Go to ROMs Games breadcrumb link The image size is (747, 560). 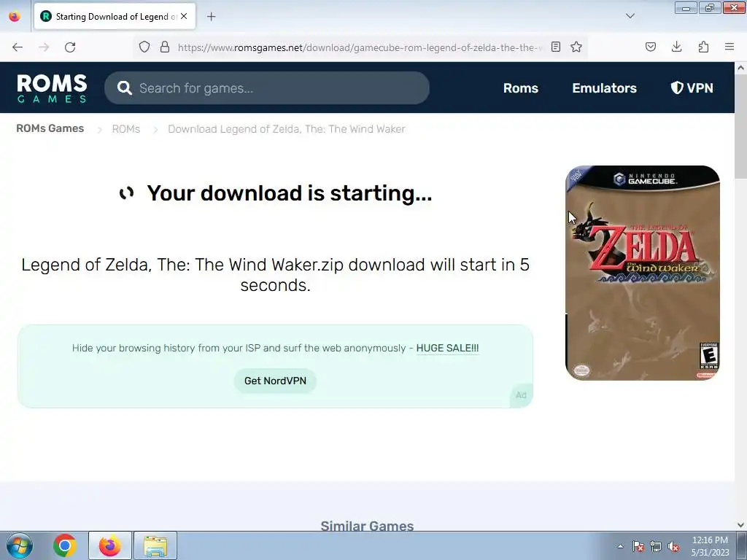(50, 128)
